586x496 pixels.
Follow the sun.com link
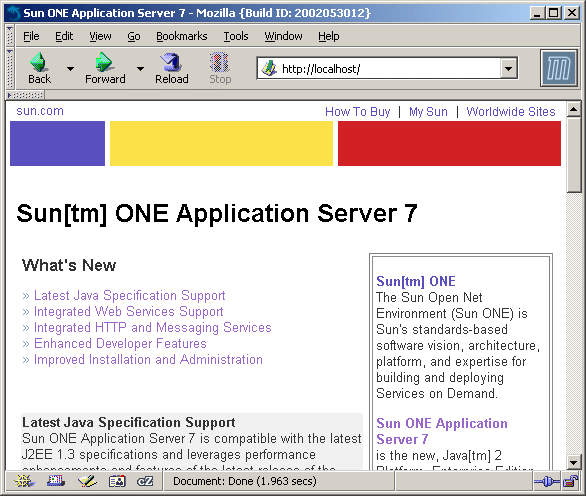point(40,111)
